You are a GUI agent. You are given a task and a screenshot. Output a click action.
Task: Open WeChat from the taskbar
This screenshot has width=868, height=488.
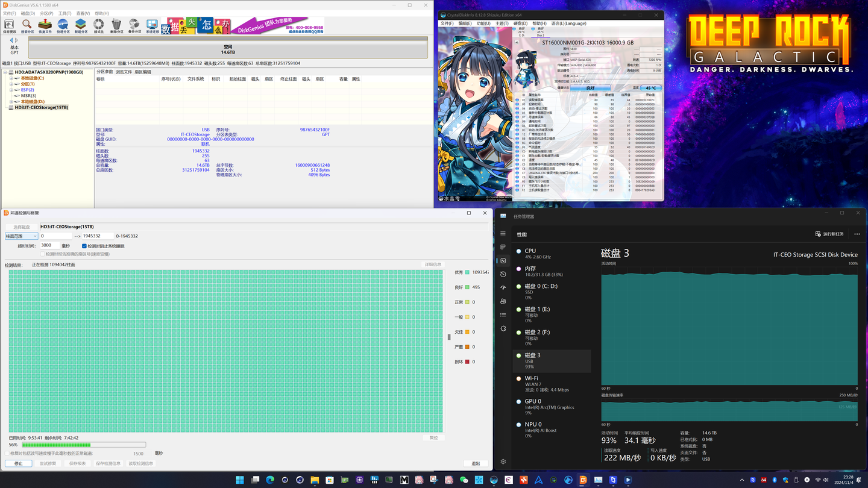[x=464, y=480]
